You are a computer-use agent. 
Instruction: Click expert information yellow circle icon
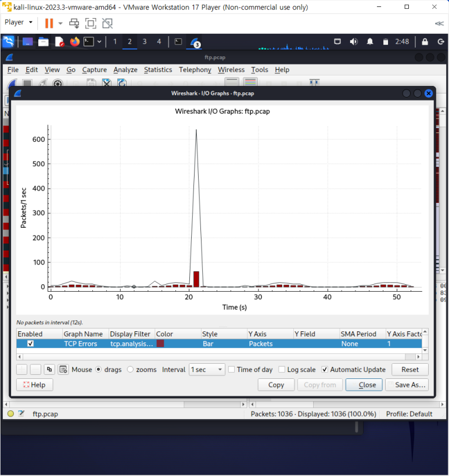(x=10, y=413)
